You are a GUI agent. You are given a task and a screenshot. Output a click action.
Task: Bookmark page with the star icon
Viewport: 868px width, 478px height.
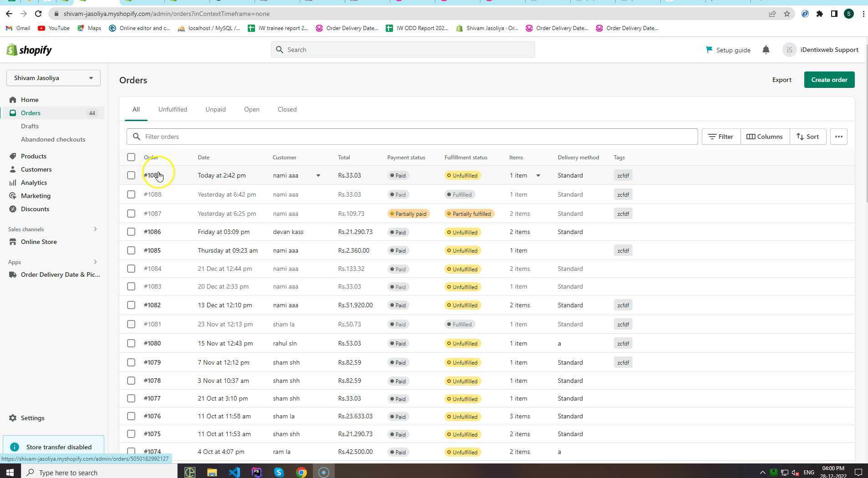coord(786,14)
